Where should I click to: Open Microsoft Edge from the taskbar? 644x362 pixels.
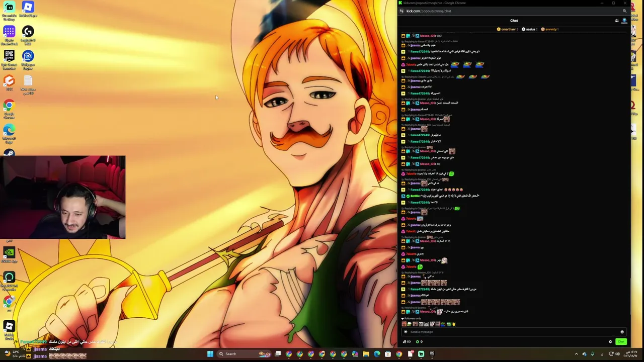[x=377, y=354]
